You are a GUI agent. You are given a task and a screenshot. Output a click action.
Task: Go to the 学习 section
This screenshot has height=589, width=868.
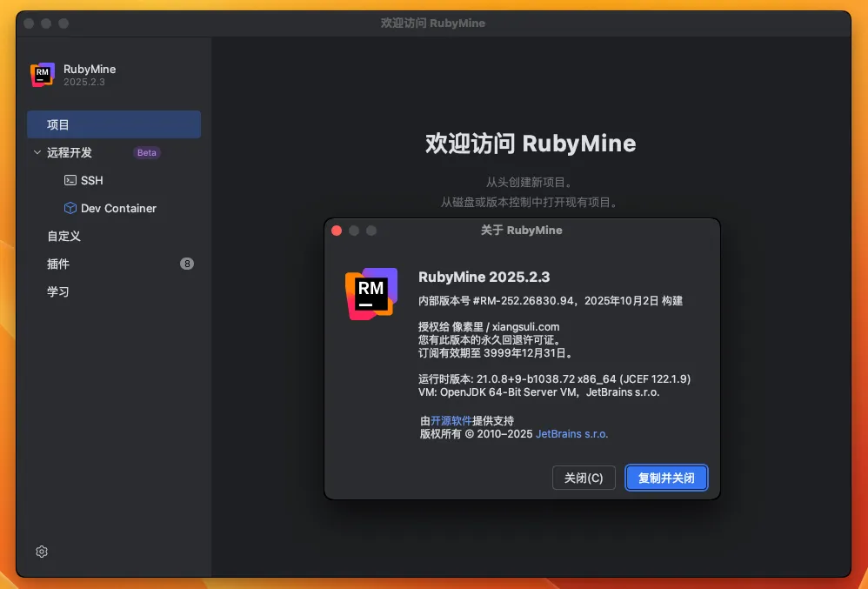58,291
